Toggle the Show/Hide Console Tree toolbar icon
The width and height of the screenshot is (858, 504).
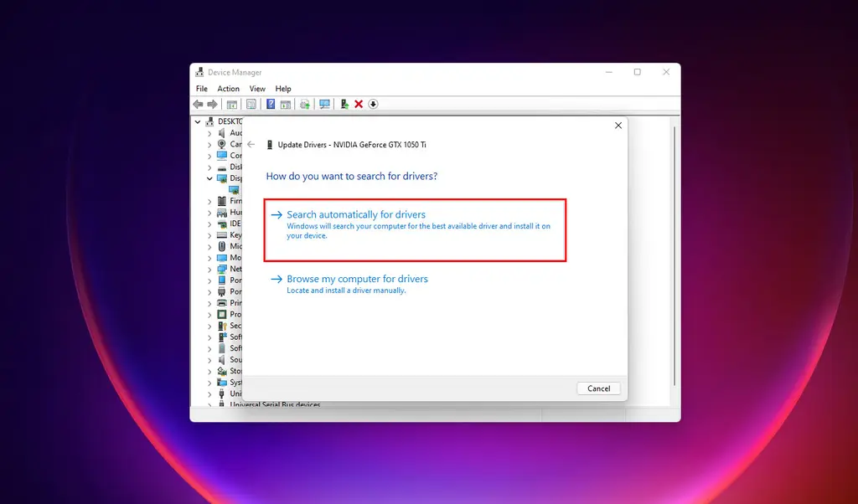(x=232, y=104)
